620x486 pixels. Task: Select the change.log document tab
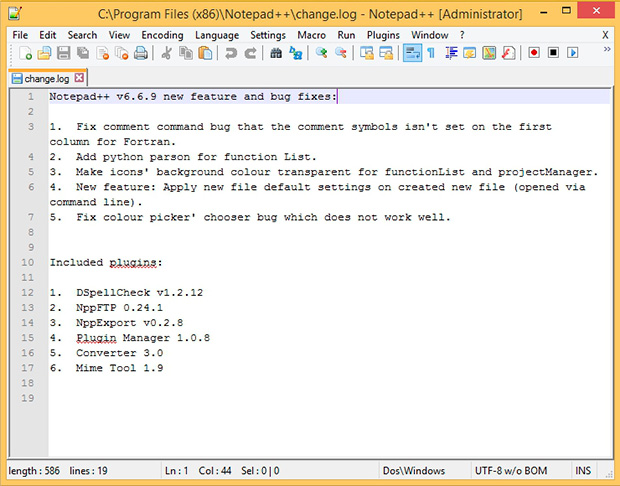[46, 77]
